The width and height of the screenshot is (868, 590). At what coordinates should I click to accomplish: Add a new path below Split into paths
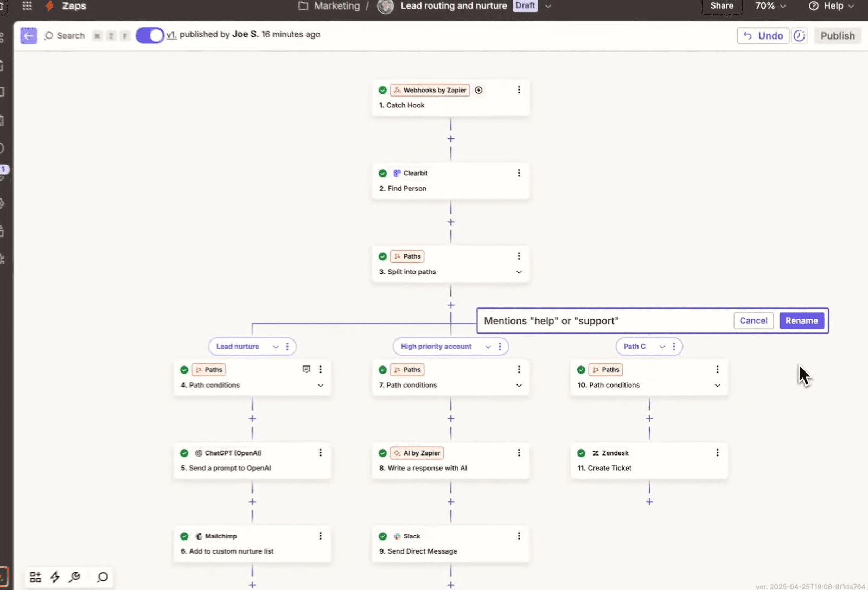click(x=451, y=305)
